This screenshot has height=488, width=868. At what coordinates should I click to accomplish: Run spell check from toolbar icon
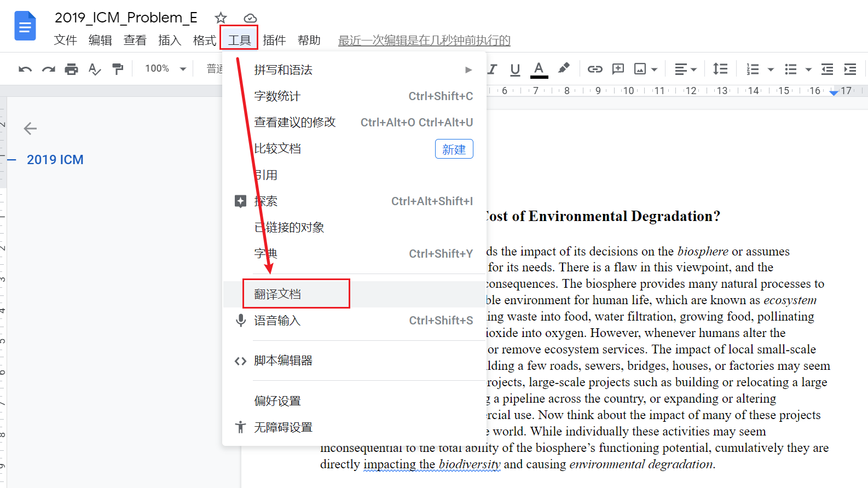[x=95, y=69]
